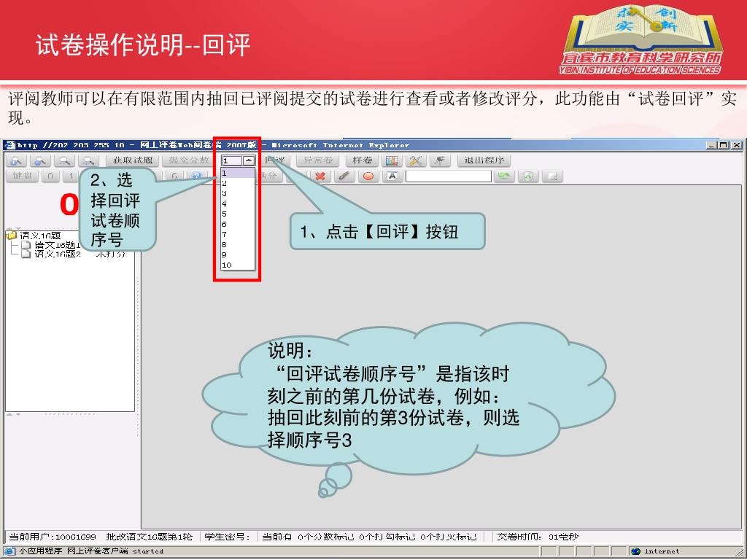The image size is (747, 560).
Task: Click the white text input field in toolbar
Action: (449, 176)
